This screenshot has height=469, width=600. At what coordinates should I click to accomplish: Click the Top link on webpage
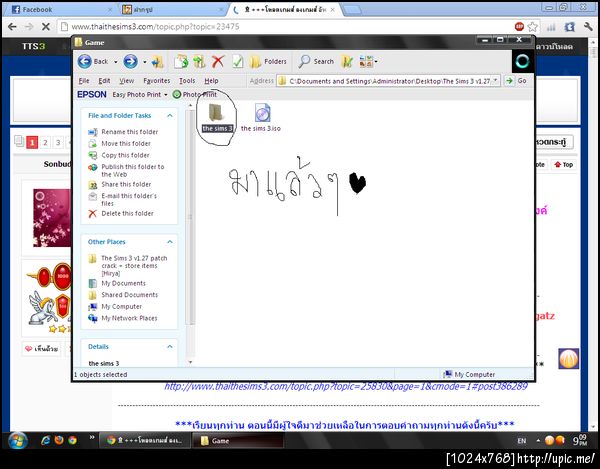click(x=564, y=164)
